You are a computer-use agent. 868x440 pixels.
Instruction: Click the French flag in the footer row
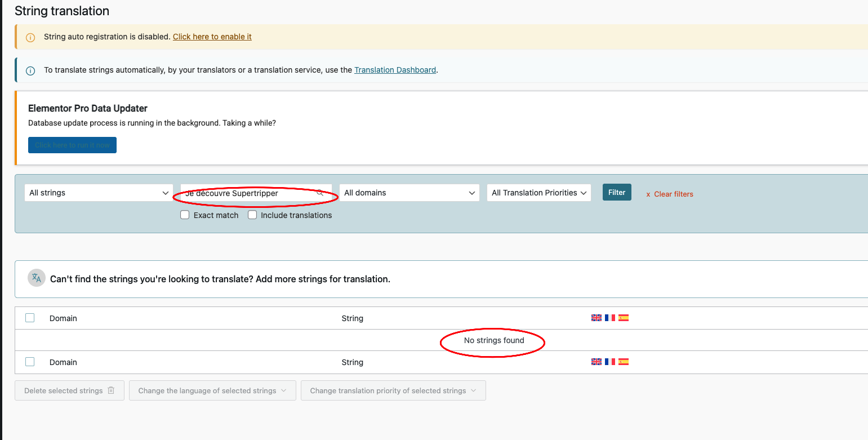(610, 362)
